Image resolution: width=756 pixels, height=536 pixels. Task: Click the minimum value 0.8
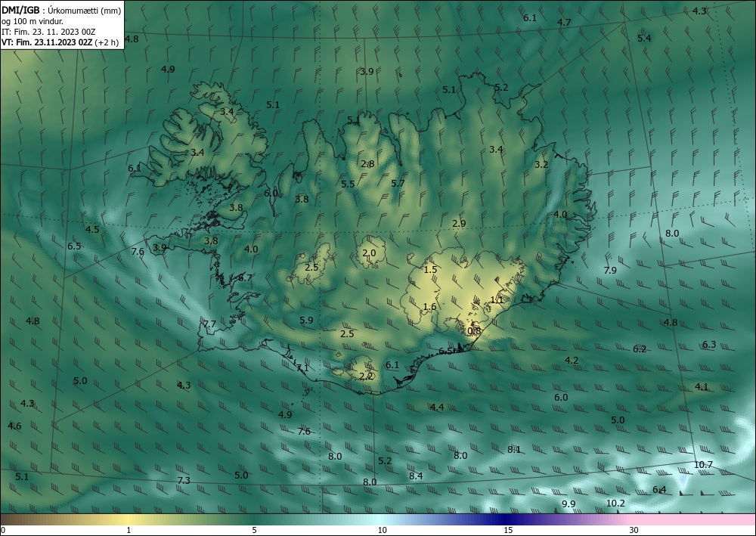(x=475, y=331)
